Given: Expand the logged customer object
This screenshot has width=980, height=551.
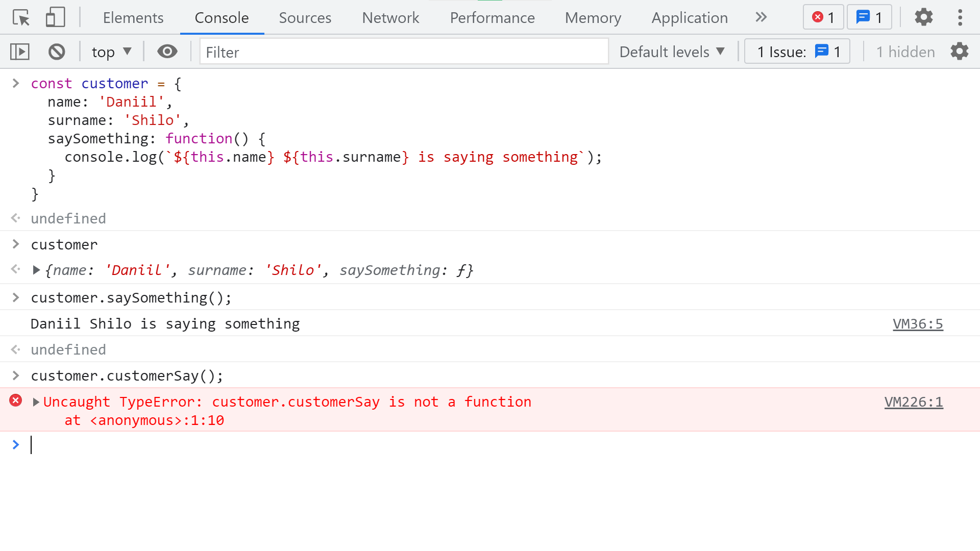Looking at the screenshot, I should point(36,270).
